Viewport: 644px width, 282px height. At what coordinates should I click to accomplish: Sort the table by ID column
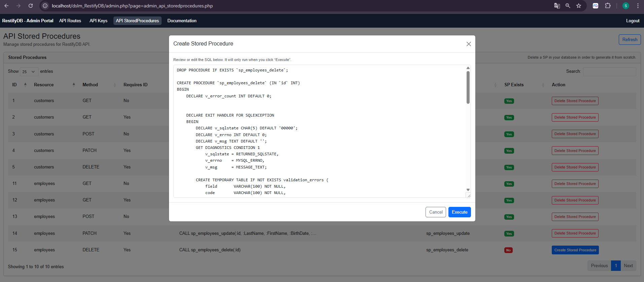(x=14, y=85)
